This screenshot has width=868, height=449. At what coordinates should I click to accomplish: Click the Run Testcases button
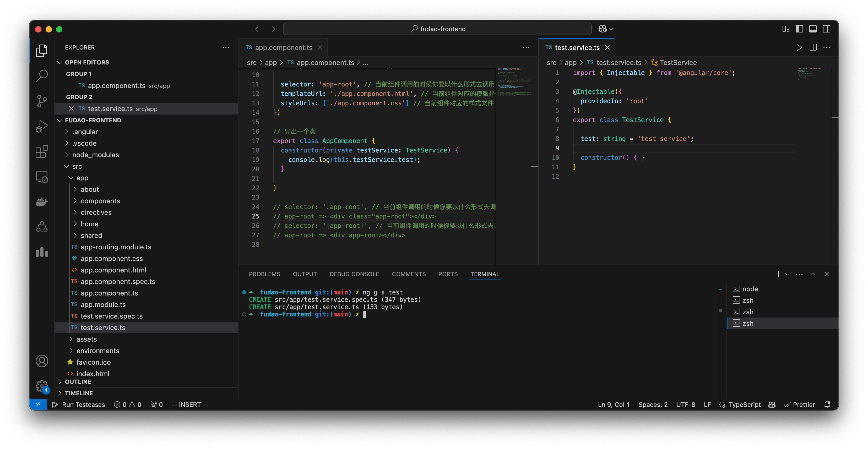(x=79, y=404)
